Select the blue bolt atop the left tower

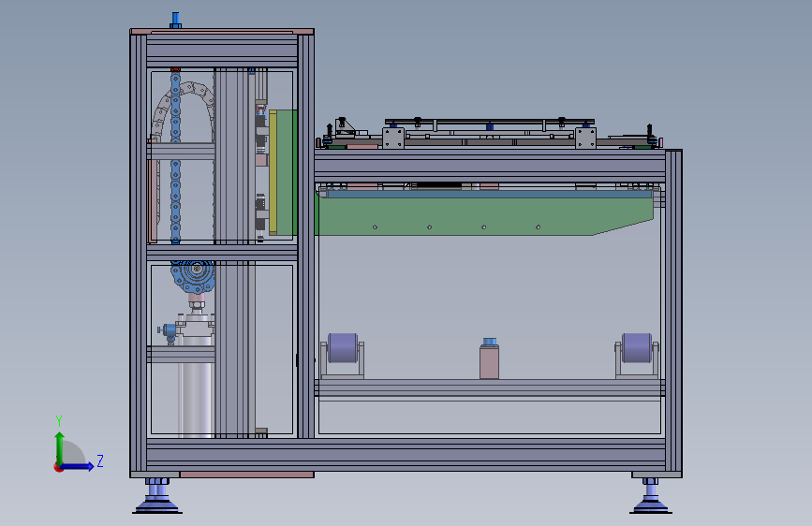[x=175, y=21]
